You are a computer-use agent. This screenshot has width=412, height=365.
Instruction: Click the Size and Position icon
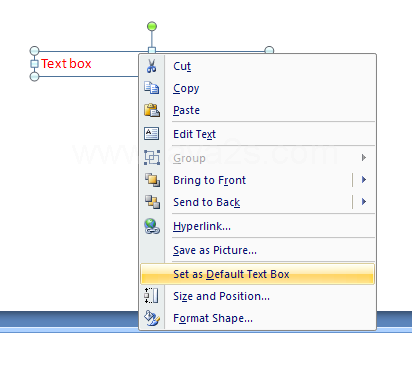coord(151,296)
